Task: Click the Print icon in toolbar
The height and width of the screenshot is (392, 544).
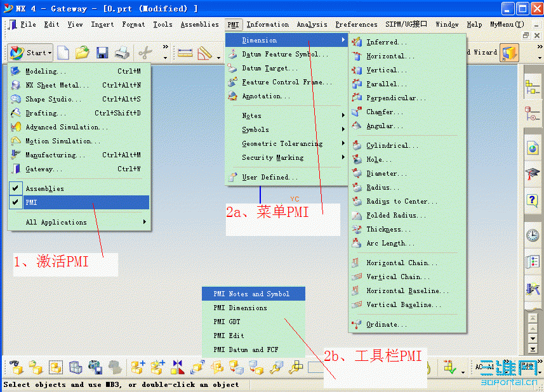Action: 122,53
